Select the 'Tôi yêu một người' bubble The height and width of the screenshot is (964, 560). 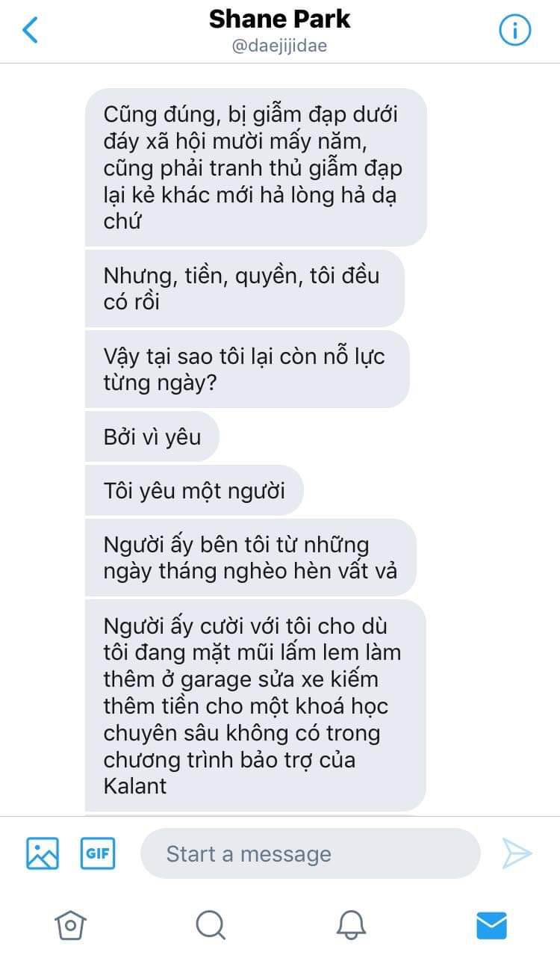(x=194, y=490)
